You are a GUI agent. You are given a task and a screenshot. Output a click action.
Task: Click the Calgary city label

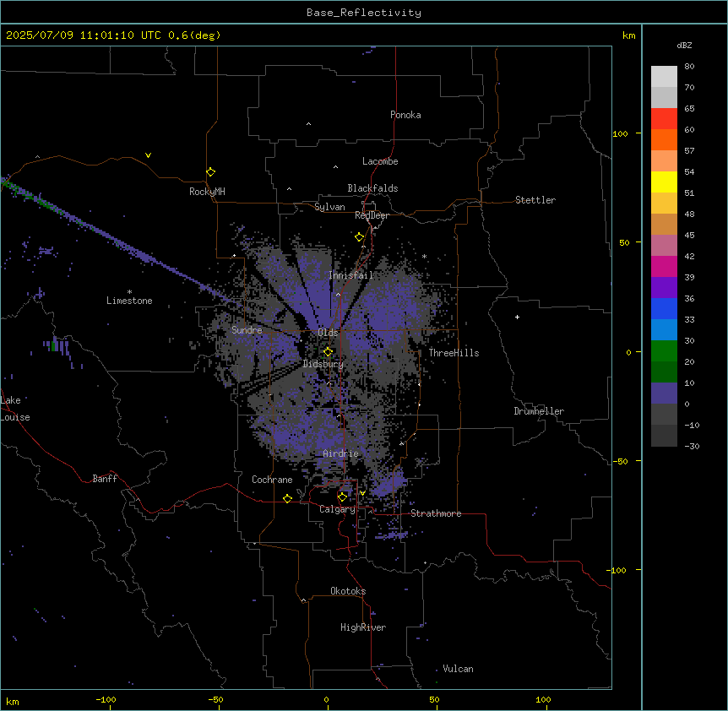click(x=337, y=509)
